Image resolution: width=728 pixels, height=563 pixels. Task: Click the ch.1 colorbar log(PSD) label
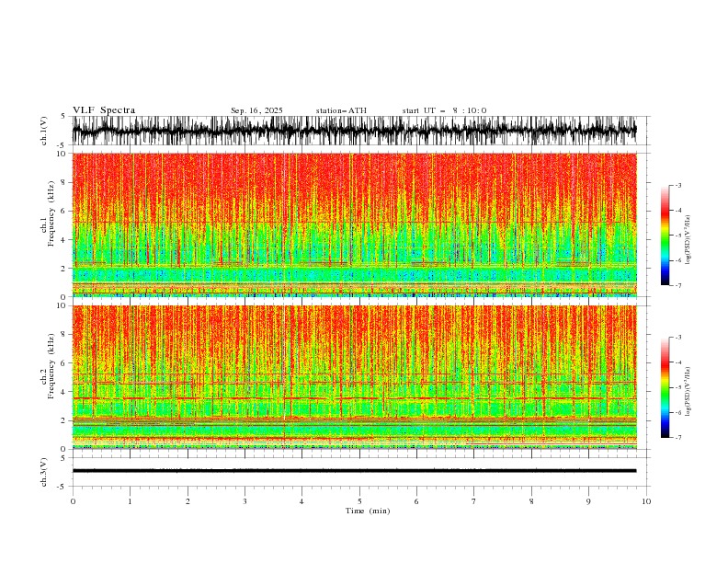[688, 240]
